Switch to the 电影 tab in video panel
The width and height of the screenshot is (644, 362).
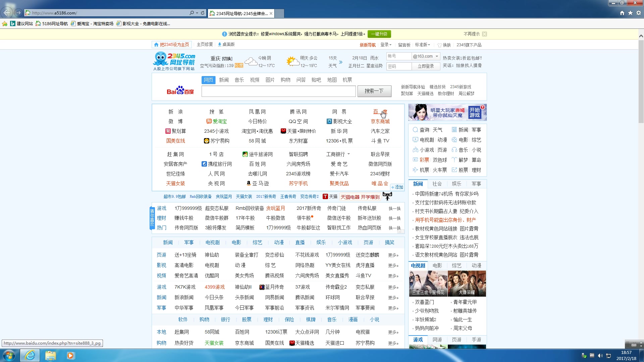tap(437, 265)
